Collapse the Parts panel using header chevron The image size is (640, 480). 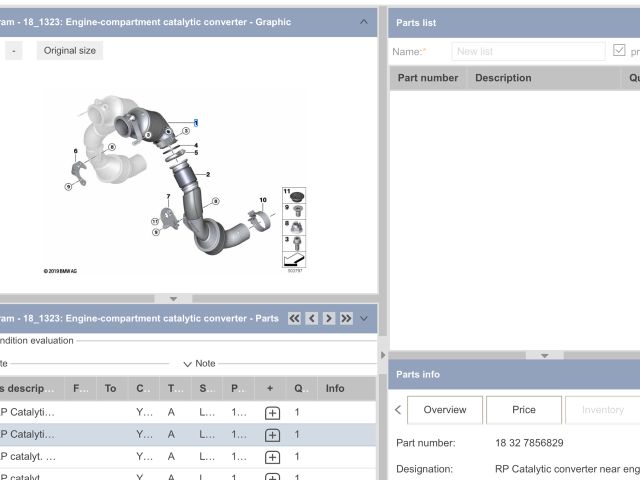pos(364,318)
